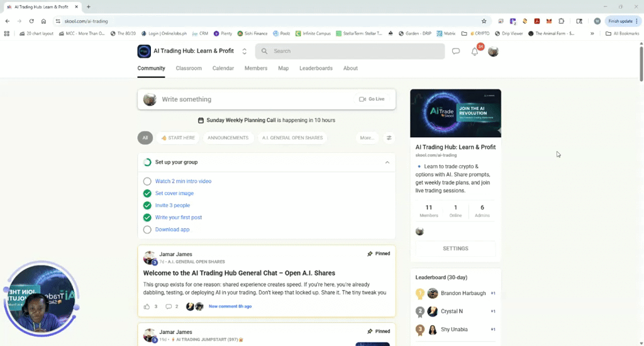Open the Download app link
644x346 pixels.
[x=172, y=229]
